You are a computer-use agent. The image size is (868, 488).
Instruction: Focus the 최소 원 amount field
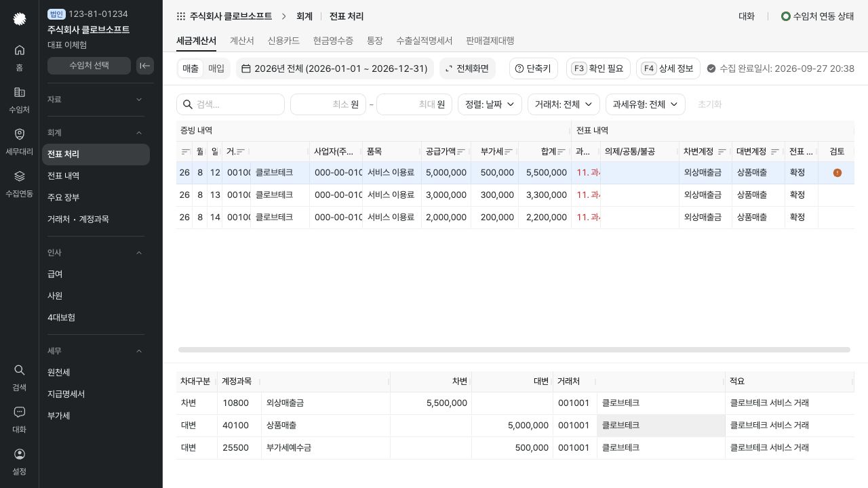click(328, 104)
